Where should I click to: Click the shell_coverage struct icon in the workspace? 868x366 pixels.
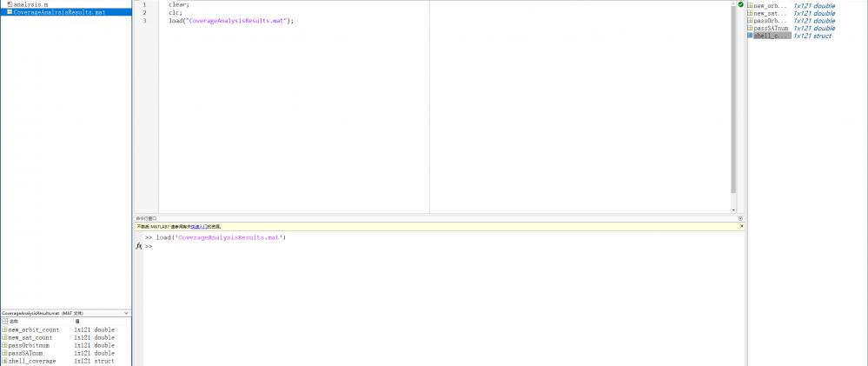(750, 36)
